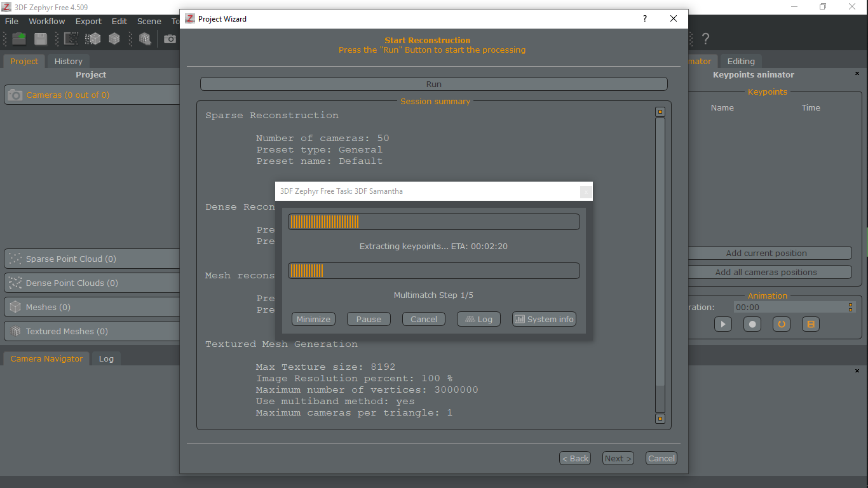The width and height of the screenshot is (868, 488).
Task: Expand Sparse Point Cloud (0) section
Action: [93, 259]
